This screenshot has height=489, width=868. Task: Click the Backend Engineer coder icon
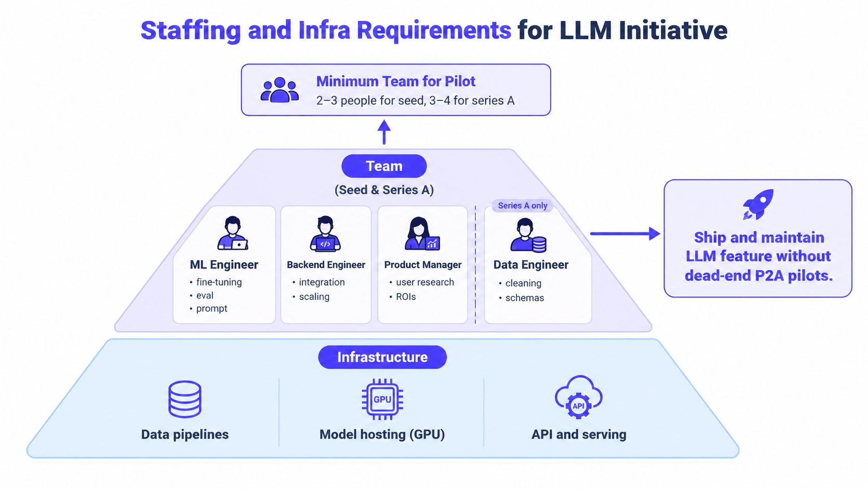pyautogui.click(x=325, y=234)
